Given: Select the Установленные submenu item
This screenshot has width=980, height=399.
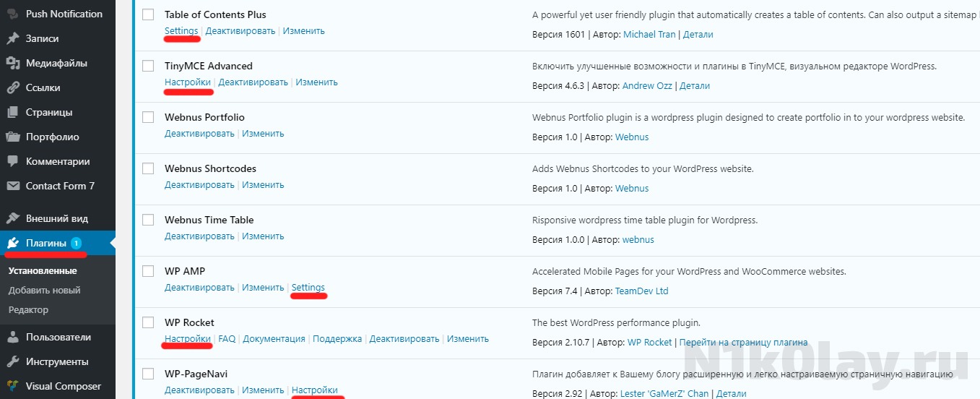Looking at the screenshot, I should tap(43, 271).
